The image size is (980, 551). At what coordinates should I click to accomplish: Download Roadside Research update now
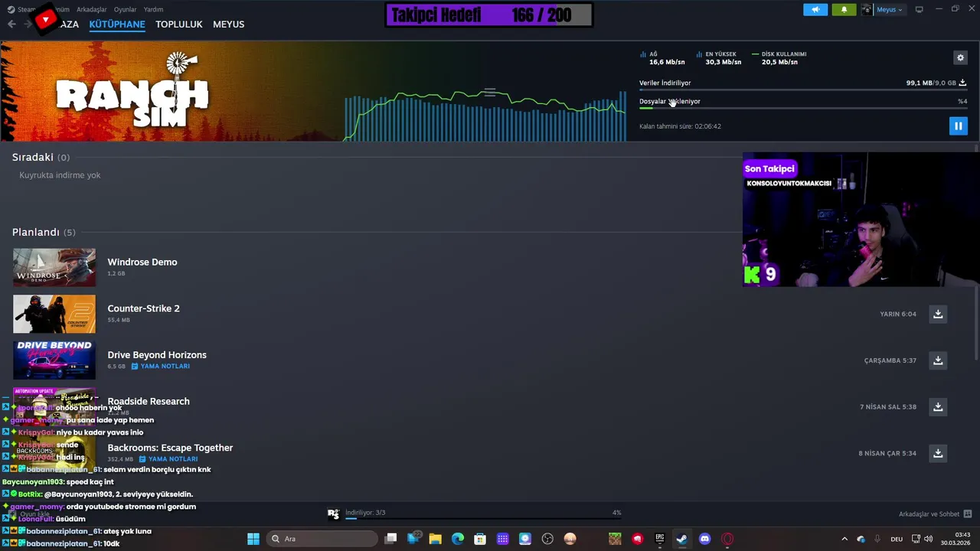(938, 407)
